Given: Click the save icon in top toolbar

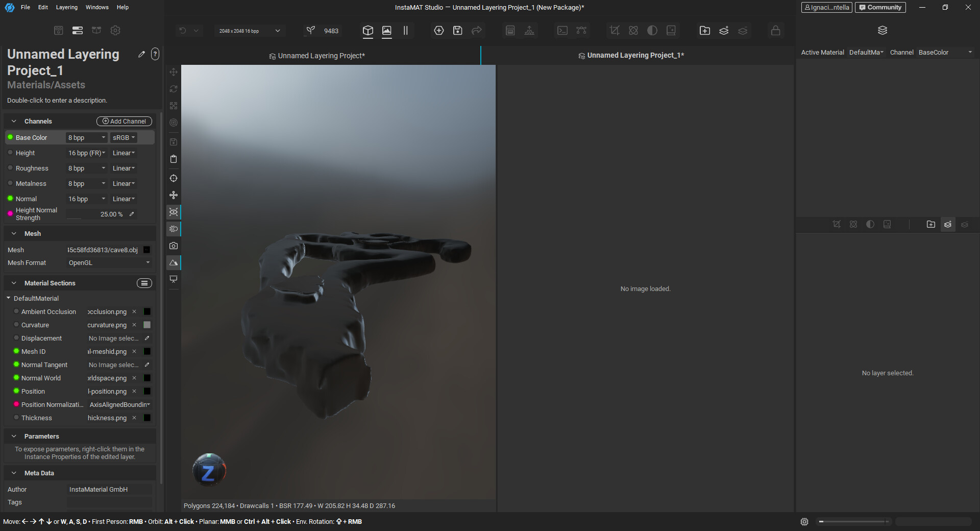Looking at the screenshot, I should point(457,31).
